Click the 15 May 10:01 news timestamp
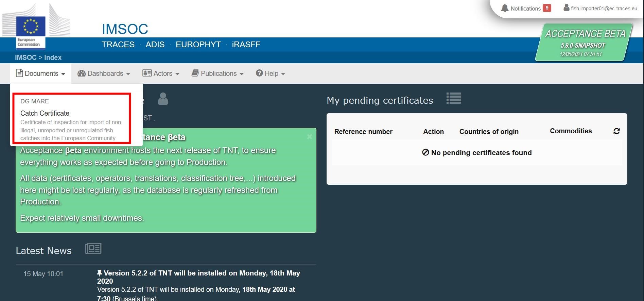This screenshot has width=644, height=301. [x=43, y=274]
